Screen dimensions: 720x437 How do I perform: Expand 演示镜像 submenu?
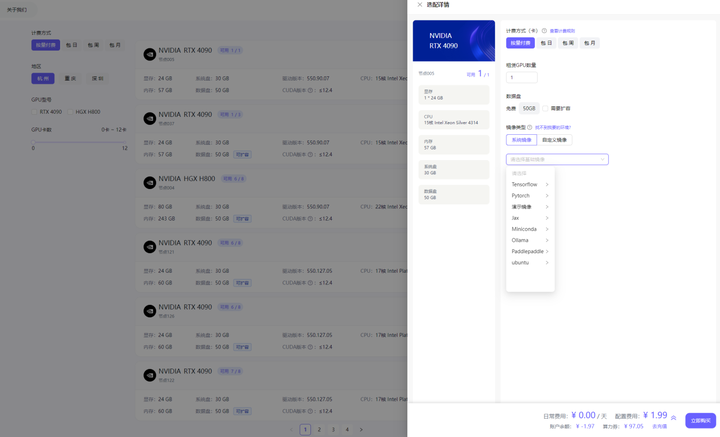530,207
